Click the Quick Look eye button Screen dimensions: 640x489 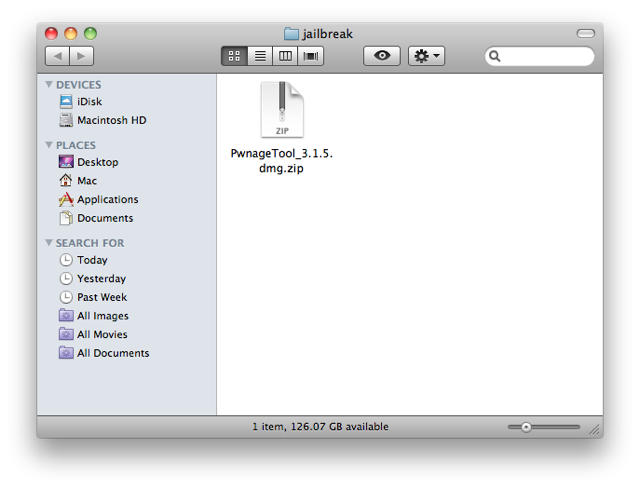(x=381, y=57)
